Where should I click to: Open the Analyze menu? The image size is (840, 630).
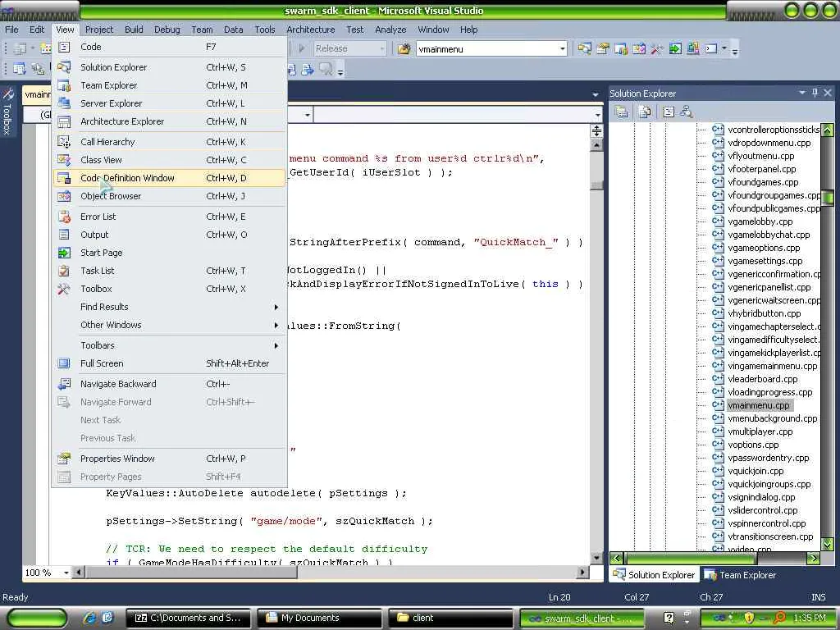[390, 30]
